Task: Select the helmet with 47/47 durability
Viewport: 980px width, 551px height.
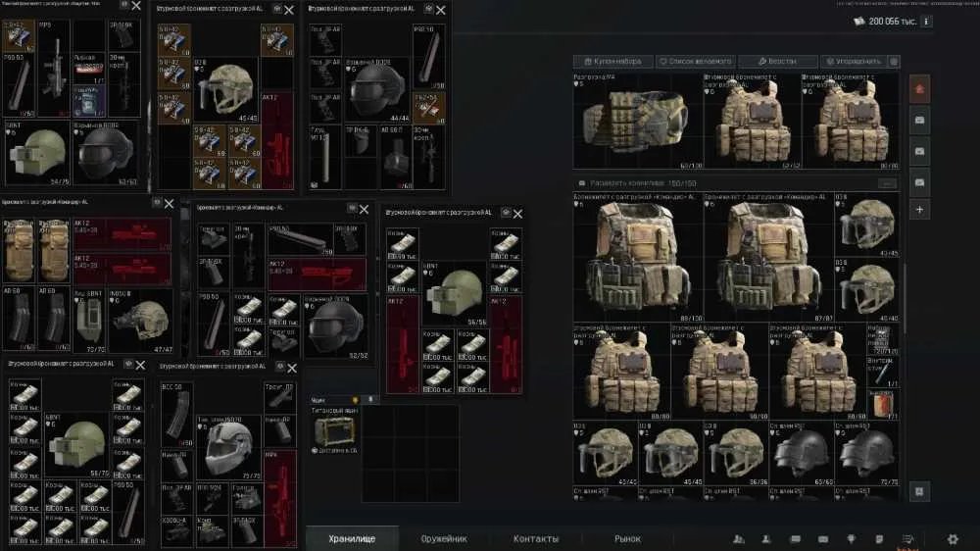Action: [x=141, y=321]
